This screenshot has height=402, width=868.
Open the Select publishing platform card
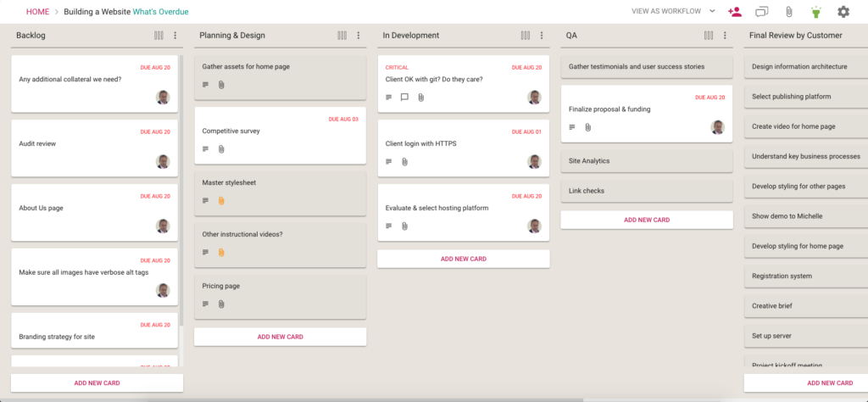(806, 97)
